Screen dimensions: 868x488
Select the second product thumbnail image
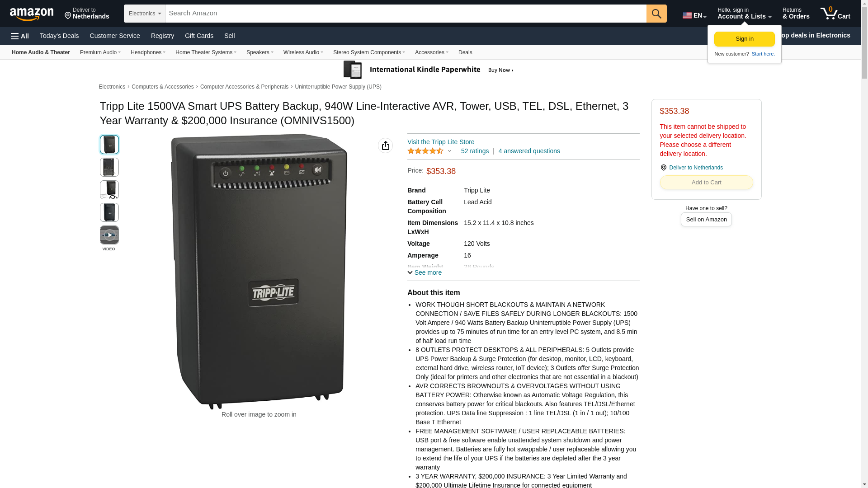pos(109,167)
